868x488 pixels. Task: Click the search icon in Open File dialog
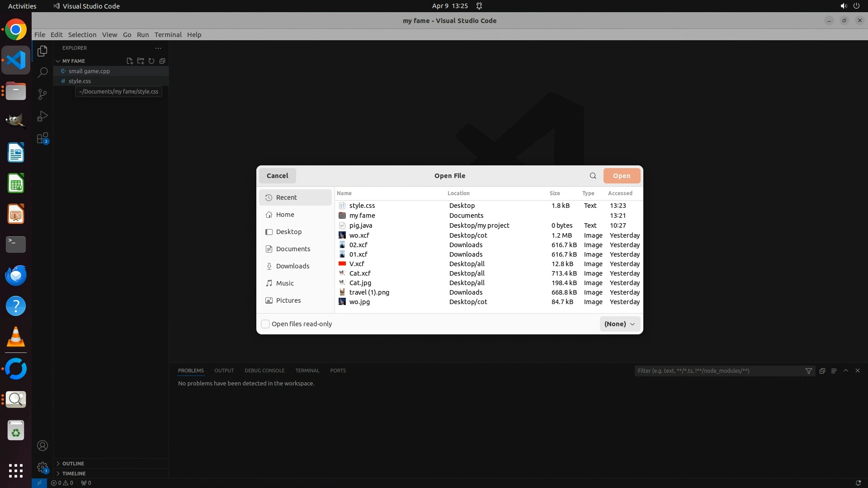(593, 176)
